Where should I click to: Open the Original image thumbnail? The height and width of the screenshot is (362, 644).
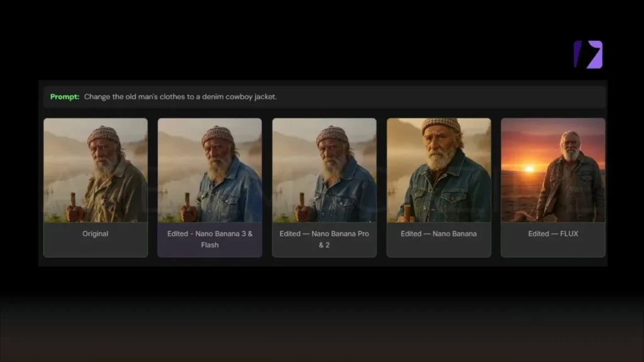[x=96, y=170]
